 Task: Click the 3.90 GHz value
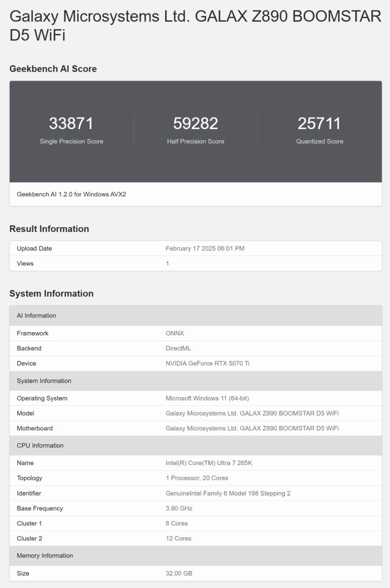[x=179, y=509]
